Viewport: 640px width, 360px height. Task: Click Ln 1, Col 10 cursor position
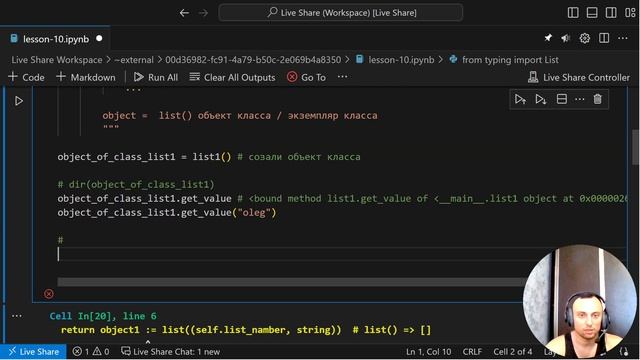[429, 351]
